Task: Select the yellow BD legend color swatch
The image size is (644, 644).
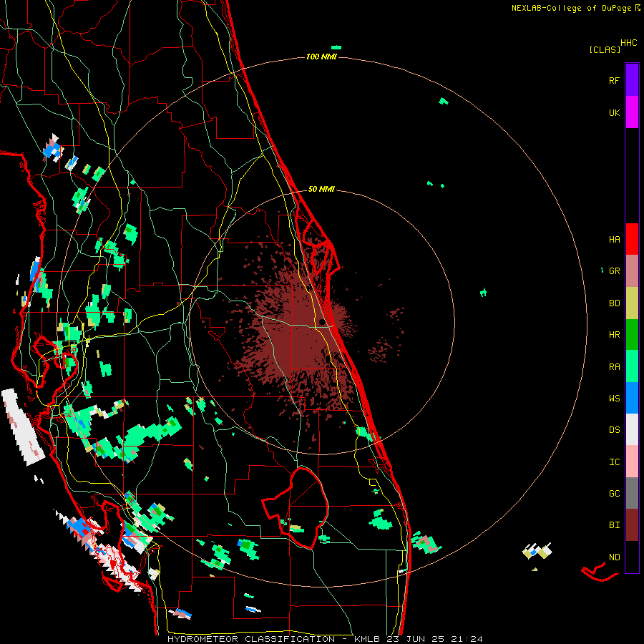Action: pyautogui.click(x=632, y=303)
